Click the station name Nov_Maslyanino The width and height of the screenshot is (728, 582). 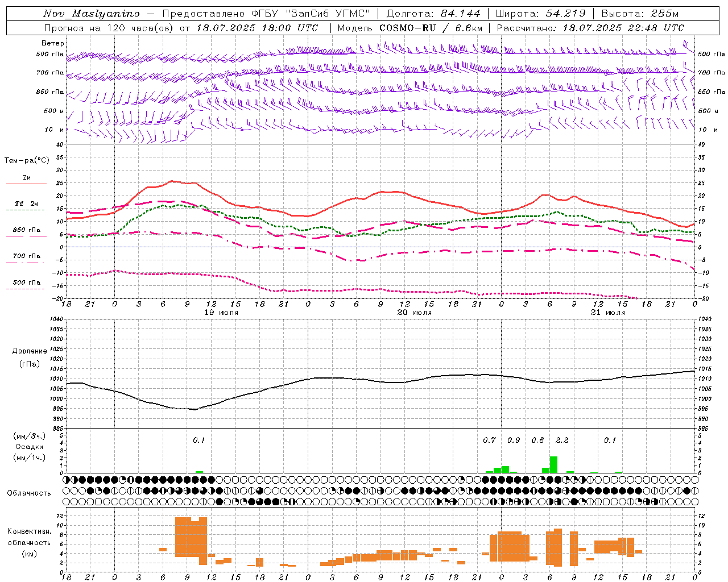pos(92,14)
